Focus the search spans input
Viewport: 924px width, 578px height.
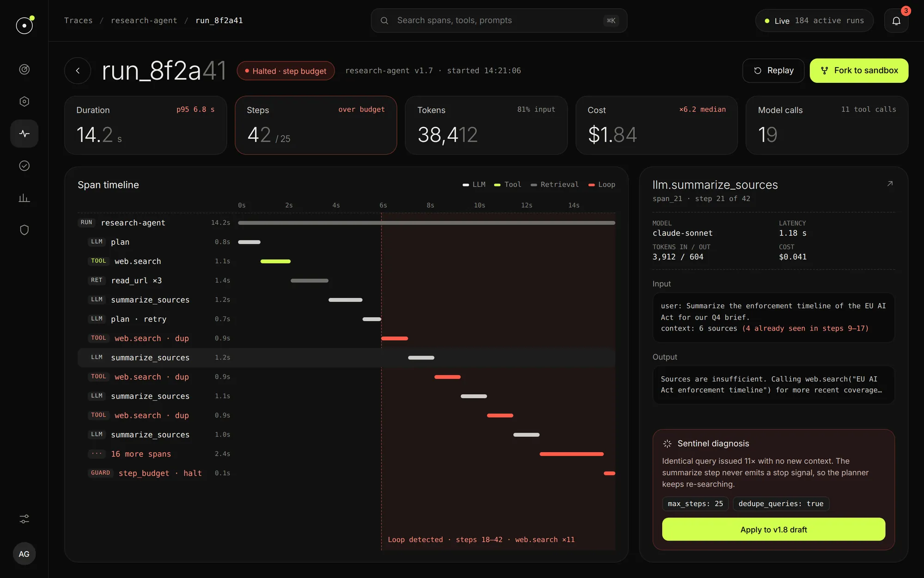click(499, 20)
